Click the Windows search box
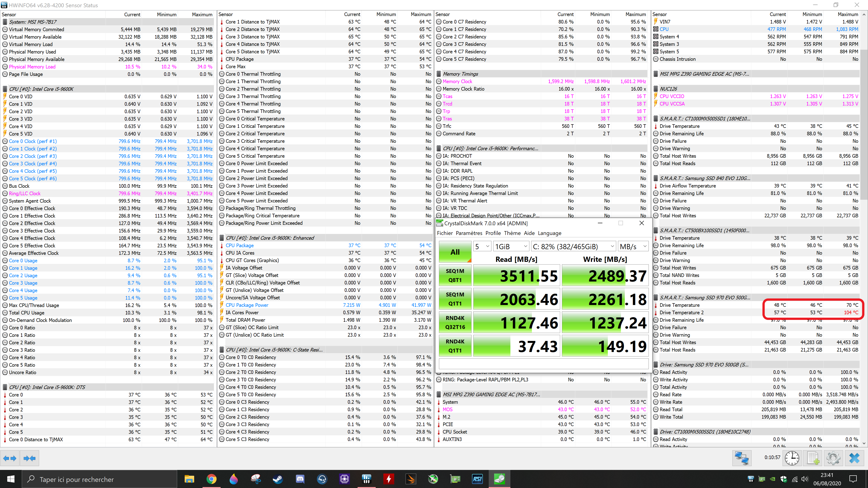This screenshot has width=868, height=488. [x=100, y=479]
